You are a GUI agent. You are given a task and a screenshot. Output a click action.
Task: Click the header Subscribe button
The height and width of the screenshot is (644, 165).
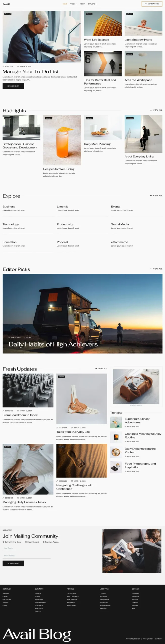point(152,4)
